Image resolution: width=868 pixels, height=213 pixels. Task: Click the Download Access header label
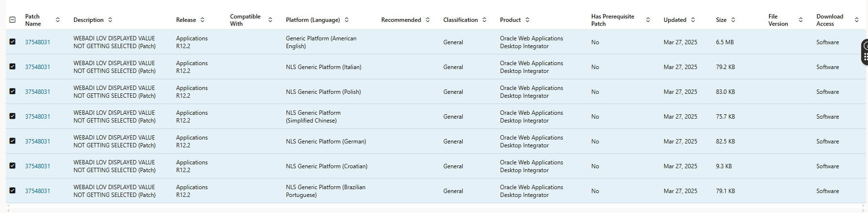(x=830, y=20)
